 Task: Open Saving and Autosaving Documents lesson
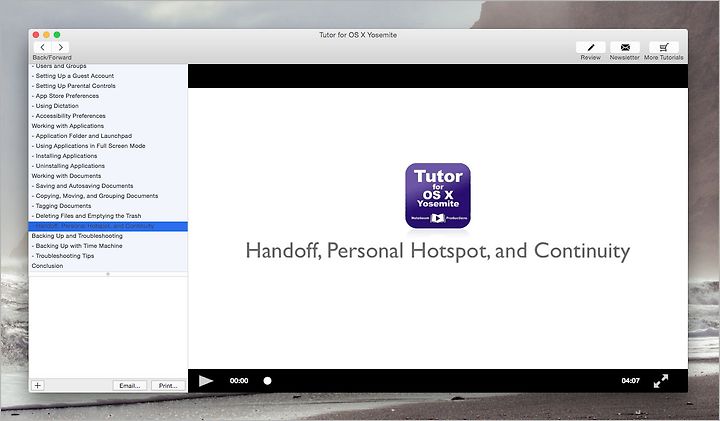(x=108, y=186)
